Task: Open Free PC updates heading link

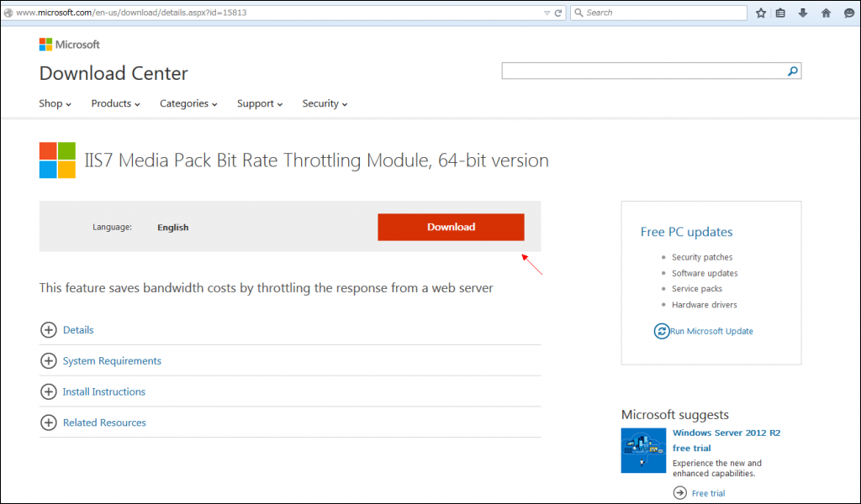Action: pos(686,232)
